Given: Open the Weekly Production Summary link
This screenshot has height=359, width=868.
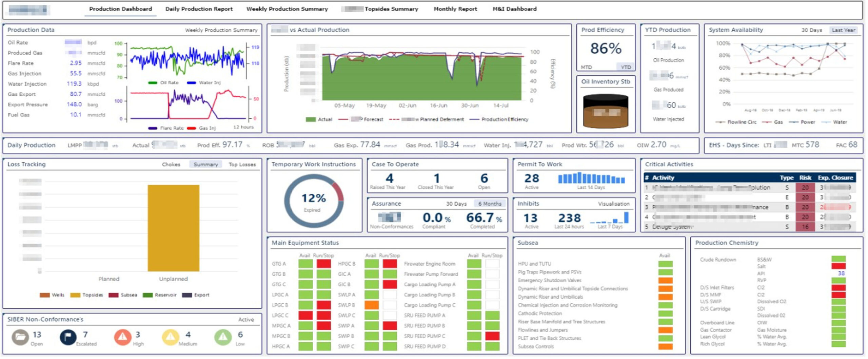Looking at the screenshot, I should 221,30.
